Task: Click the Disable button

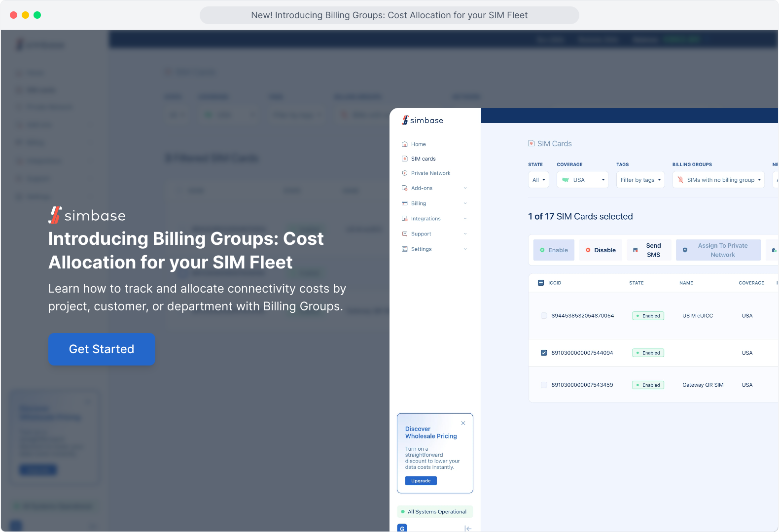Action: pyautogui.click(x=601, y=250)
